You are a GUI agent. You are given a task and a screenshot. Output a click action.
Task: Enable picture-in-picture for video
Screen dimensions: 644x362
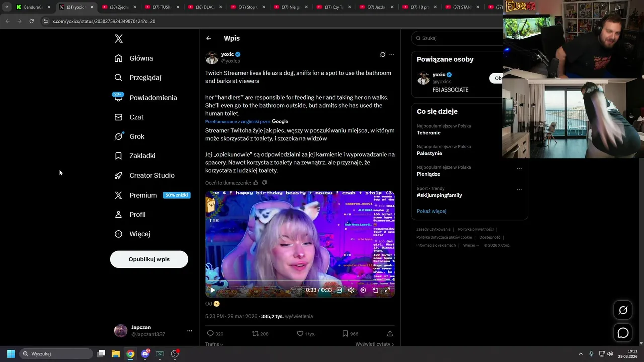[375, 290]
